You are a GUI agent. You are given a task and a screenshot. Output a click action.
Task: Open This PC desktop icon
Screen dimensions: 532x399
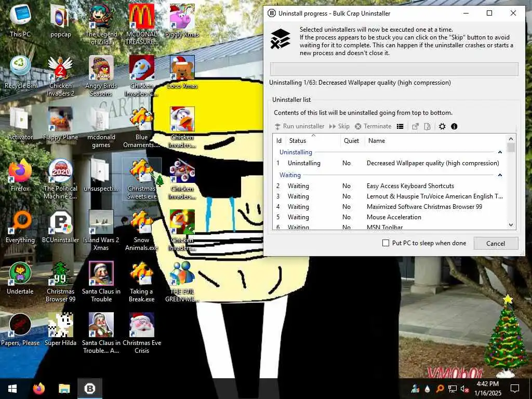(20, 20)
